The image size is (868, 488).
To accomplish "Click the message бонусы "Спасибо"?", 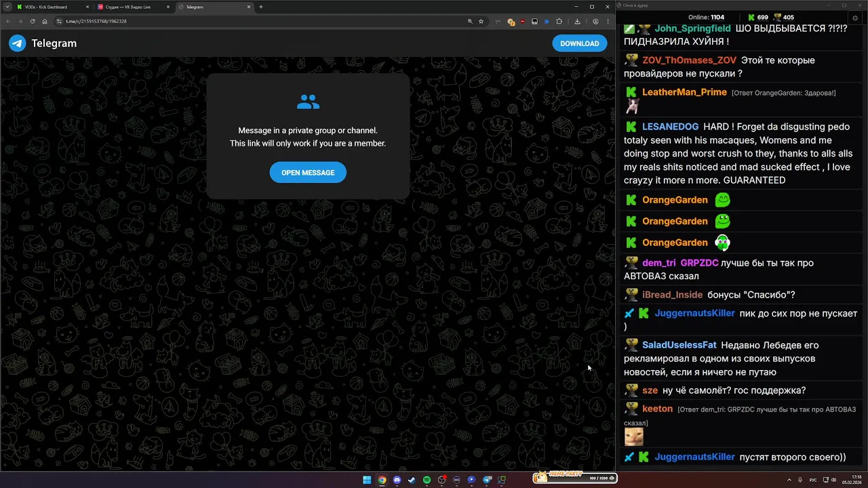I will pos(751,295).
